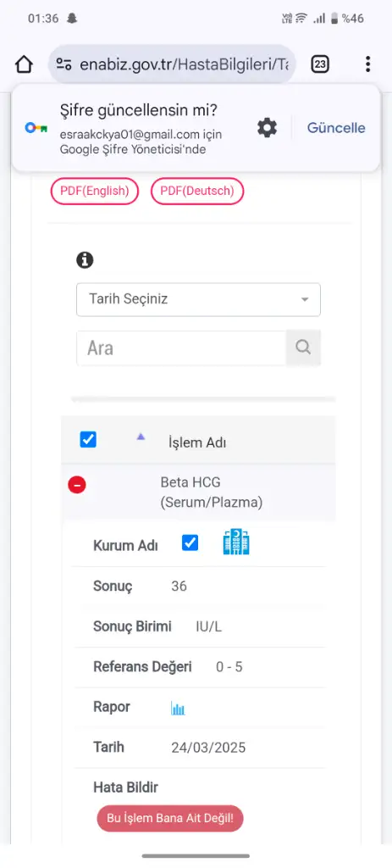
Task: Click the search magnifier button
Action: [x=303, y=348]
